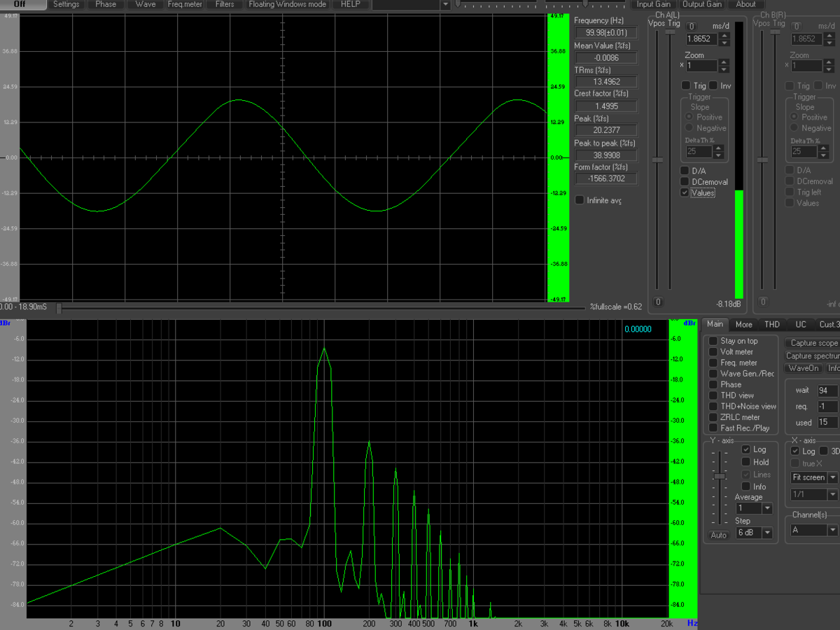Switch to the UC tab

pyautogui.click(x=801, y=324)
